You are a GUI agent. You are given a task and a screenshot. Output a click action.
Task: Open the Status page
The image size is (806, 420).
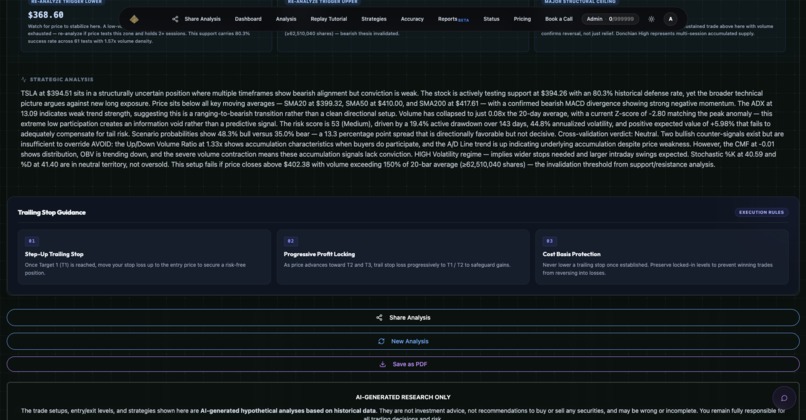pyautogui.click(x=491, y=19)
